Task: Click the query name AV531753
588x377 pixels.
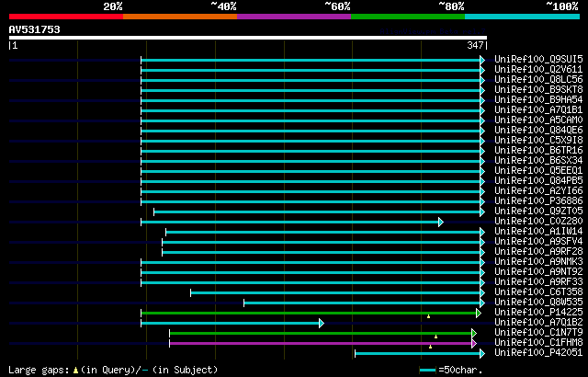Action: (x=35, y=29)
